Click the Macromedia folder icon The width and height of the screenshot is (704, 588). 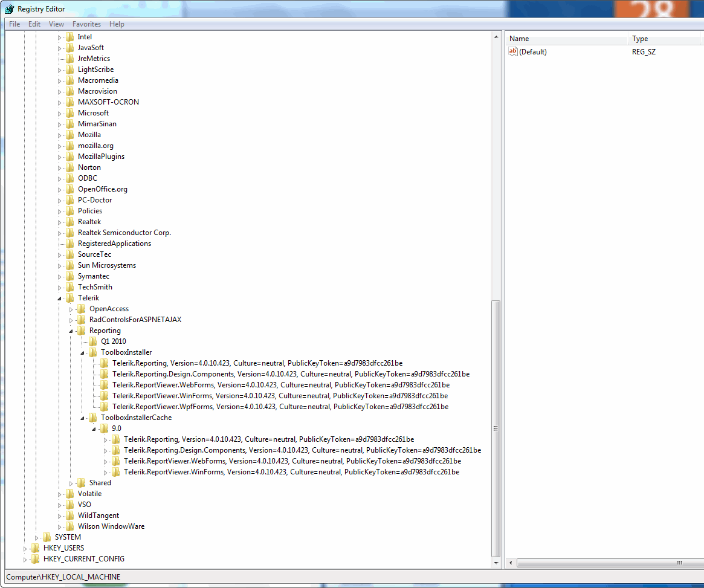70,80
